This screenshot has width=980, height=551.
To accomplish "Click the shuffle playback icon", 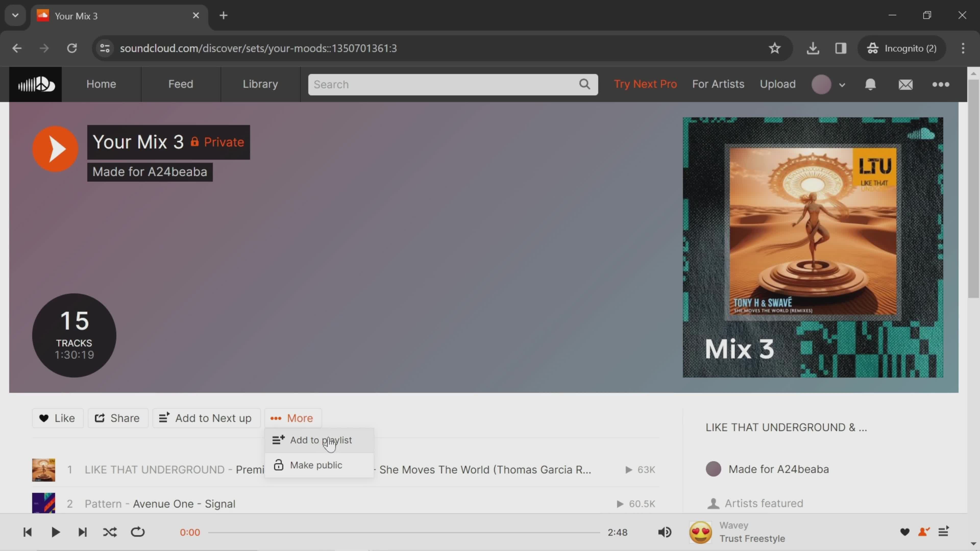I will [x=110, y=532].
